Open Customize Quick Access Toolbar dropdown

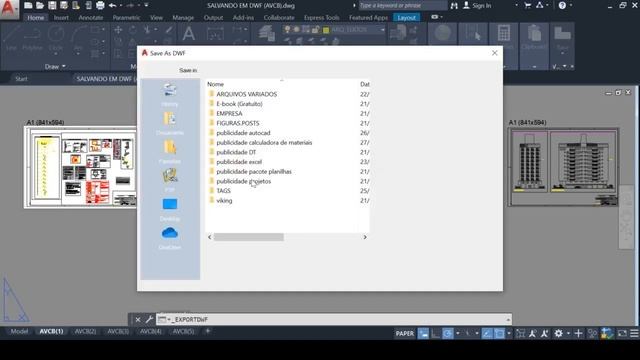146,5
